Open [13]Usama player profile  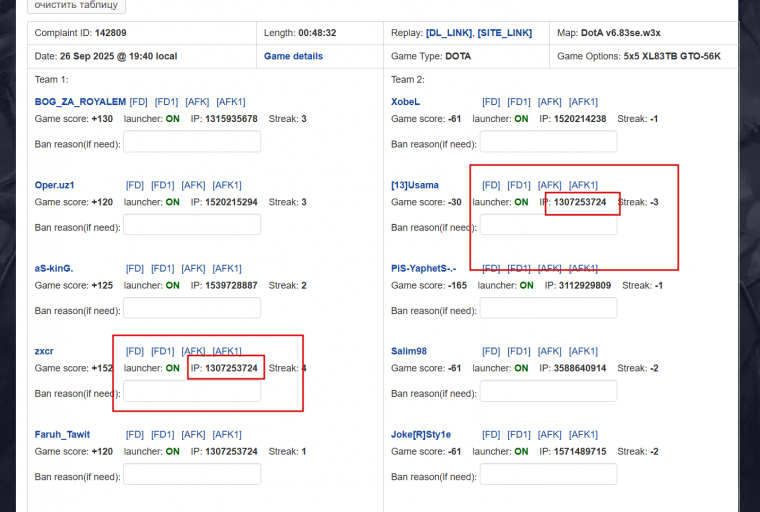click(415, 185)
